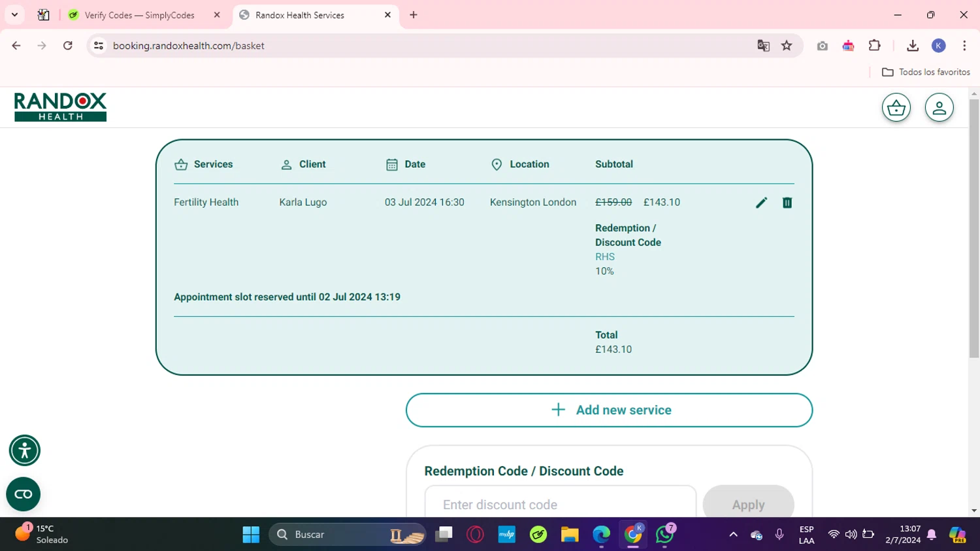Open the volume control in tray
The image size is (980, 551).
851,535
